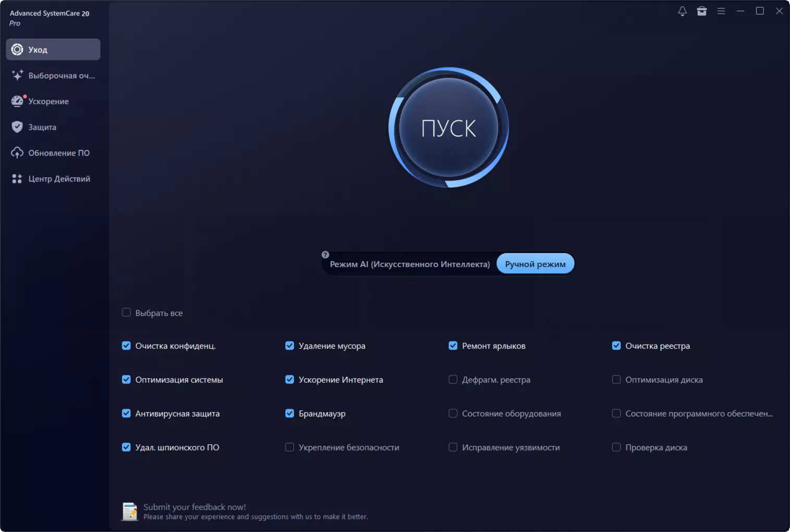Enable Проверка диска checkbox
Viewport: 790px width, 532px height.
coord(616,448)
